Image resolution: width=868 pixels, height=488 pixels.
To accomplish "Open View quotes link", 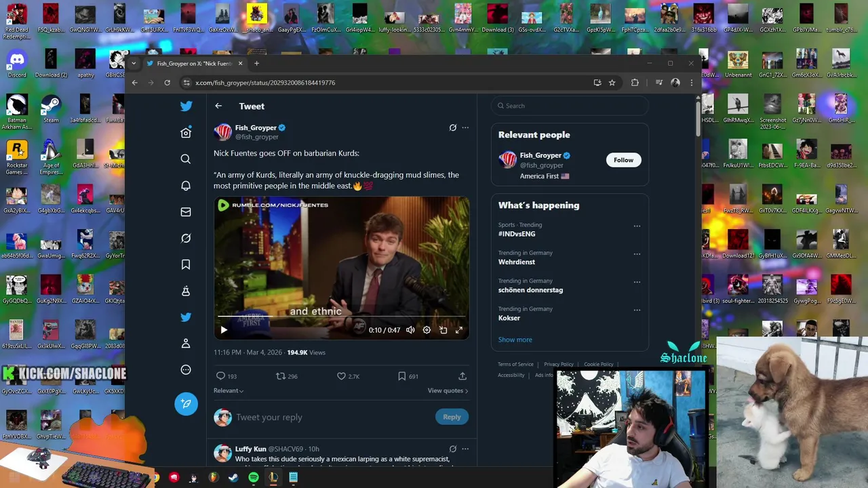I will click(448, 390).
